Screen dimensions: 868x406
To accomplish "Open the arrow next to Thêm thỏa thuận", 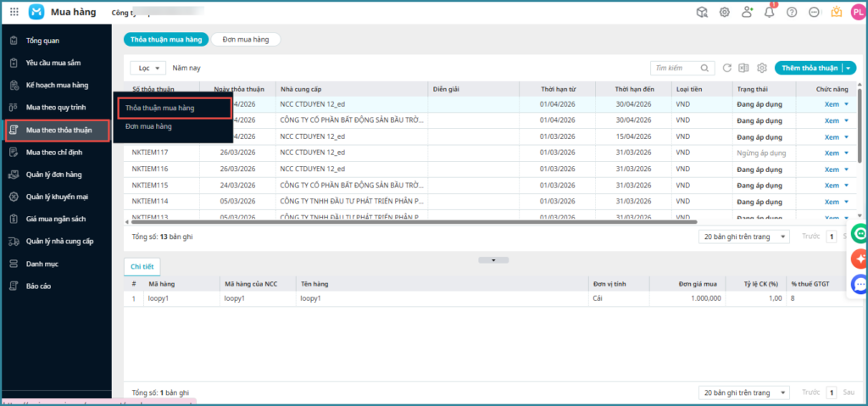I will click(849, 68).
